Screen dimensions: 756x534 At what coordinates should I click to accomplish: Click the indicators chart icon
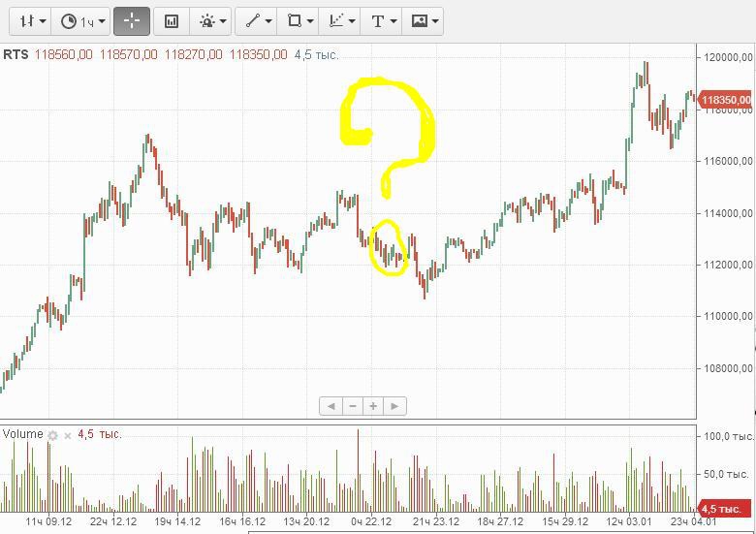(x=172, y=20)
